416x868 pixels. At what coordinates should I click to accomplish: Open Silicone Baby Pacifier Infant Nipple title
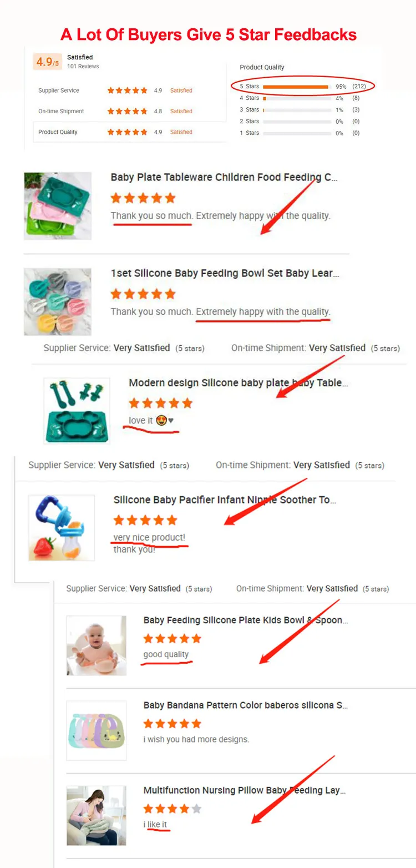(x=225, y=500)
